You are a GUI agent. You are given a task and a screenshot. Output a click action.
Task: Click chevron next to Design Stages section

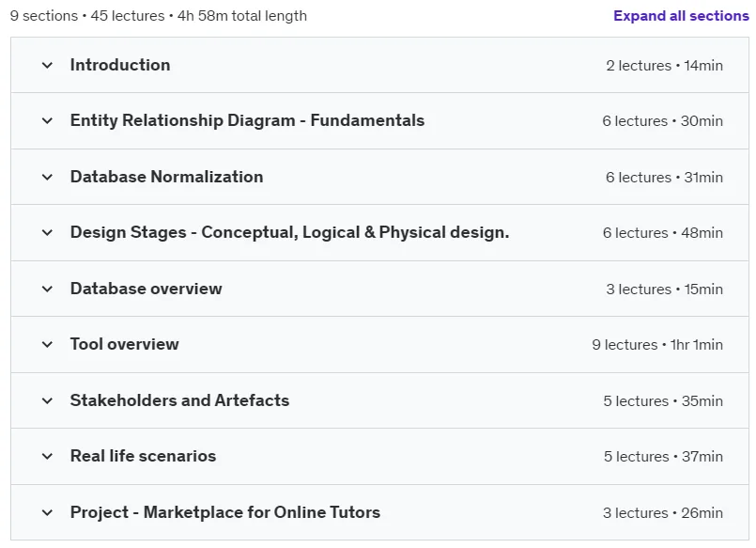(47, 232)
